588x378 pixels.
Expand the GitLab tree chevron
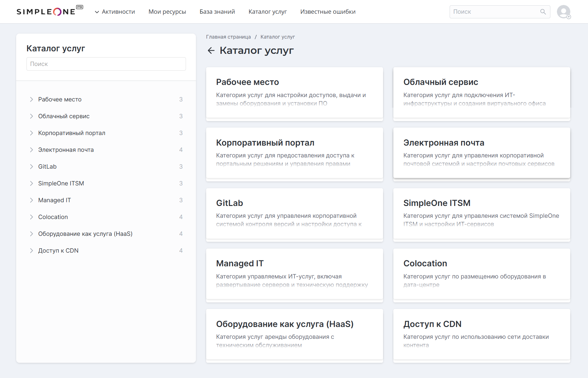click(31, 166)
